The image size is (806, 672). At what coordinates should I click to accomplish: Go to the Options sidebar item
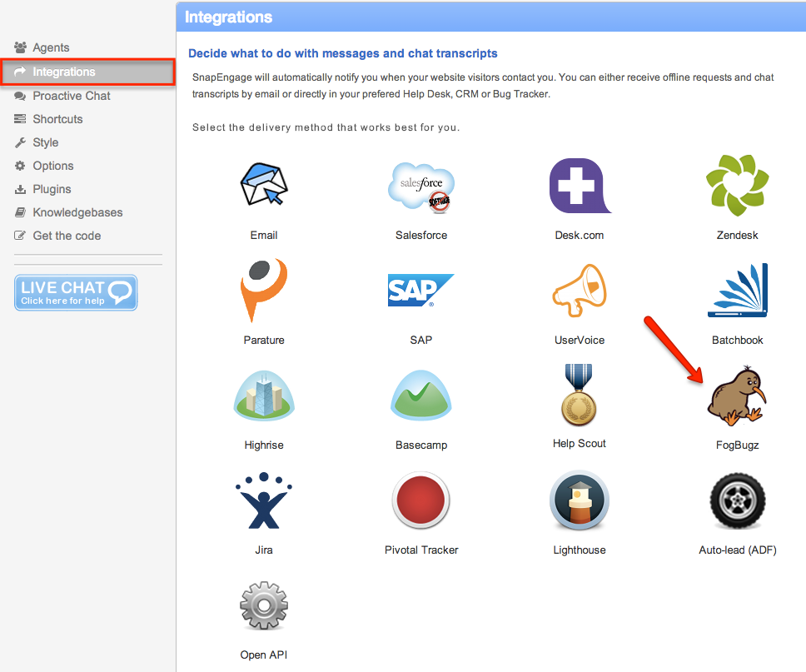tap(43, 166)
